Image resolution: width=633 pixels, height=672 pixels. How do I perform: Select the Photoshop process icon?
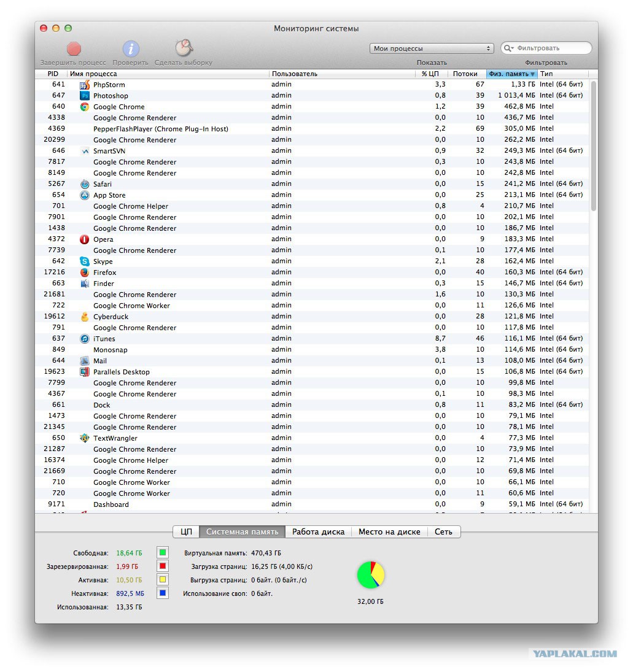[85, 96]
